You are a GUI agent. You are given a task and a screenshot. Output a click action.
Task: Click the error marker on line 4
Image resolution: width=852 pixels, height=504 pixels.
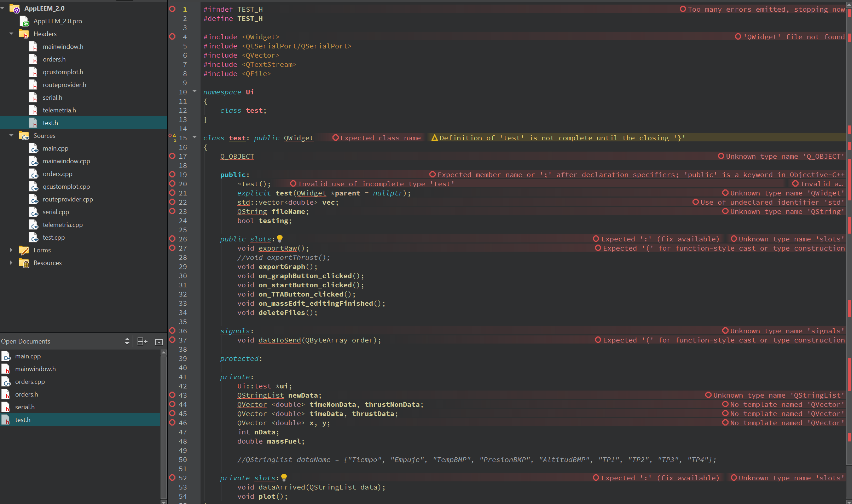pos(172,36)
